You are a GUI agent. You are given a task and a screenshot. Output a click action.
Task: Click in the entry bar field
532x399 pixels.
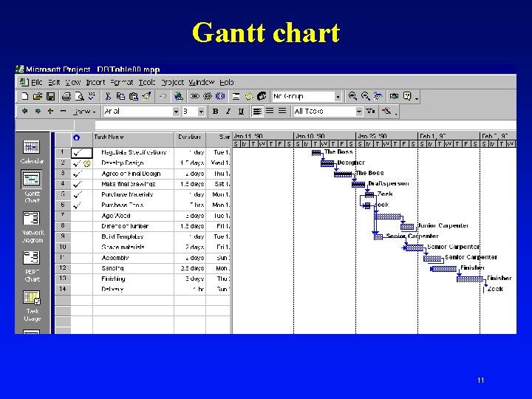click(x=305, y=125)
